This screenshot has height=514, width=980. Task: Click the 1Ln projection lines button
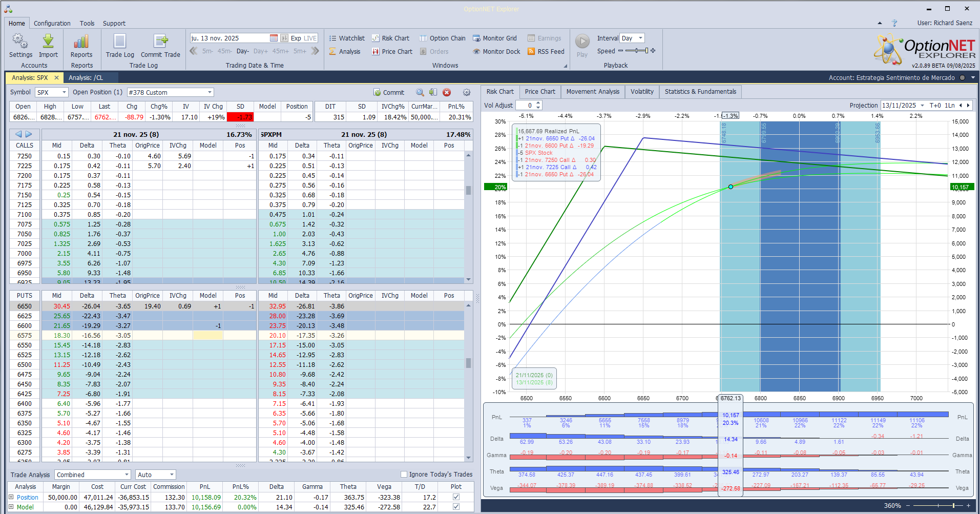pos(950,105)
